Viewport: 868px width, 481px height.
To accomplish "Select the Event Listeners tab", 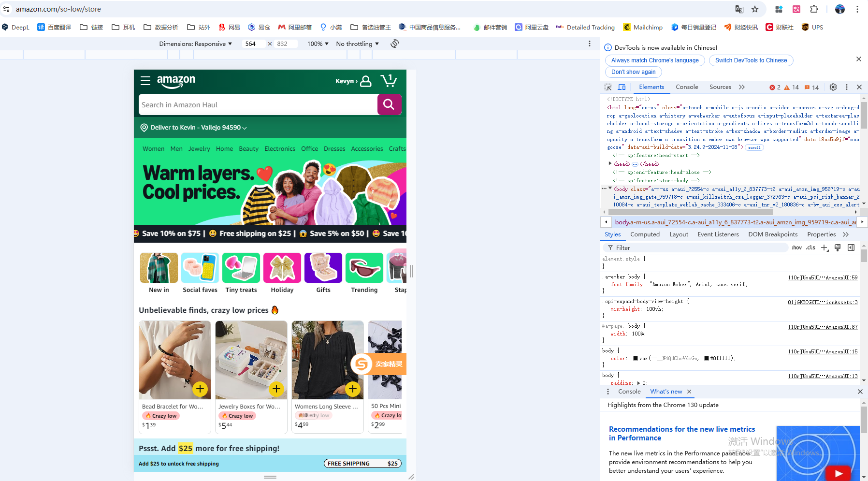I will tap(718, 234).
